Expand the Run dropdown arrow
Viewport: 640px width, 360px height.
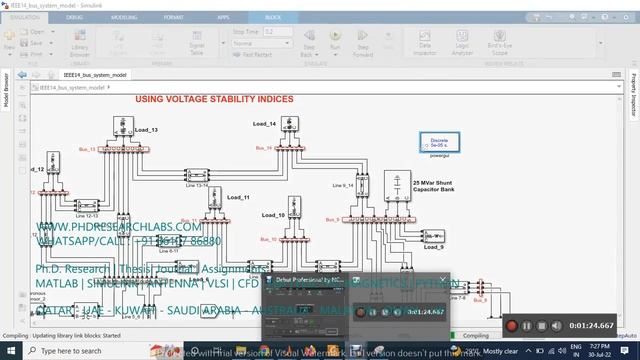pyautogui.click(x=335, y=55)
